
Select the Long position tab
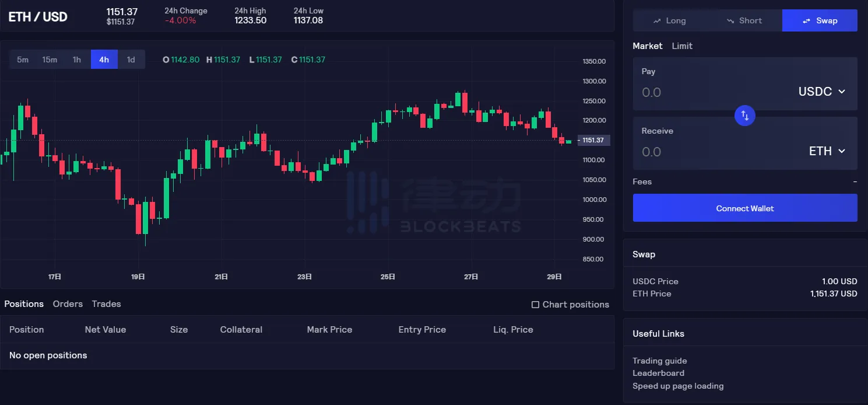[x=669, y=20]
